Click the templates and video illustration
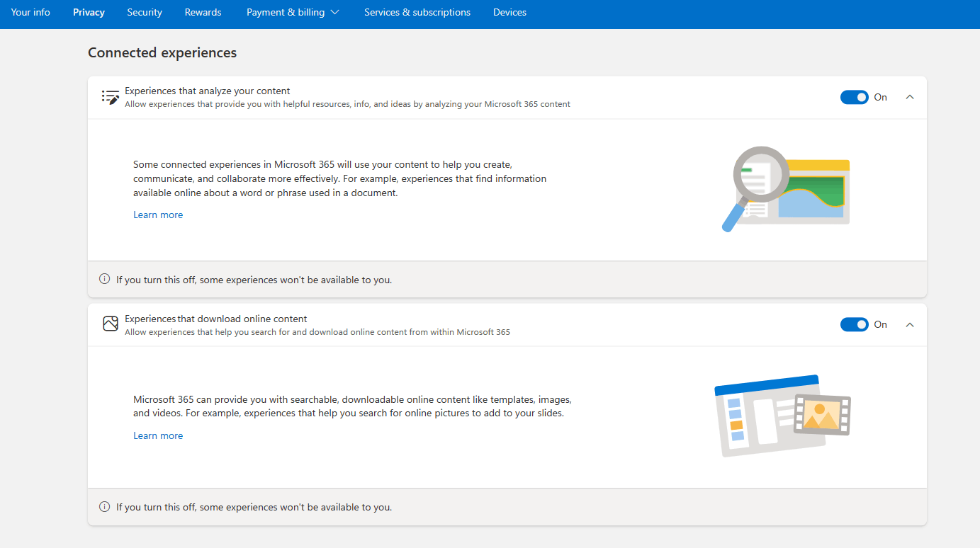The width and height of the screenshot is (980, 548). click(782, 416)
